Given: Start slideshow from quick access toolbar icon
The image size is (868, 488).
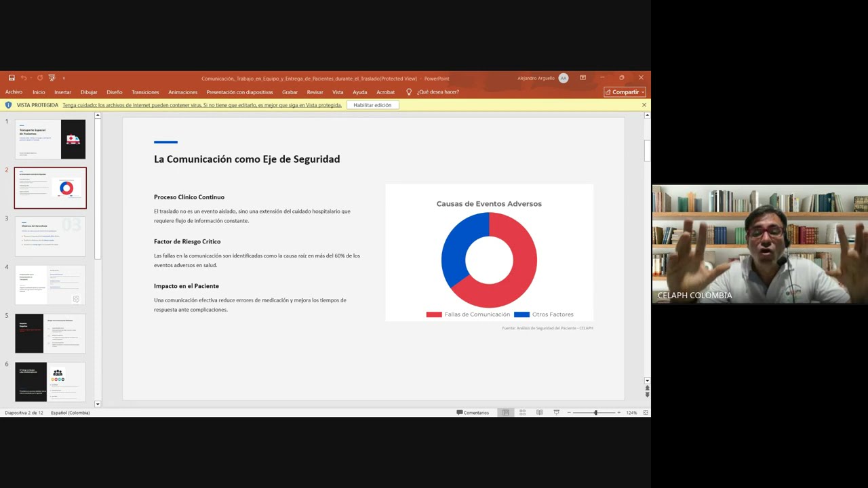Looking at the screenshot, I should 52,78.
